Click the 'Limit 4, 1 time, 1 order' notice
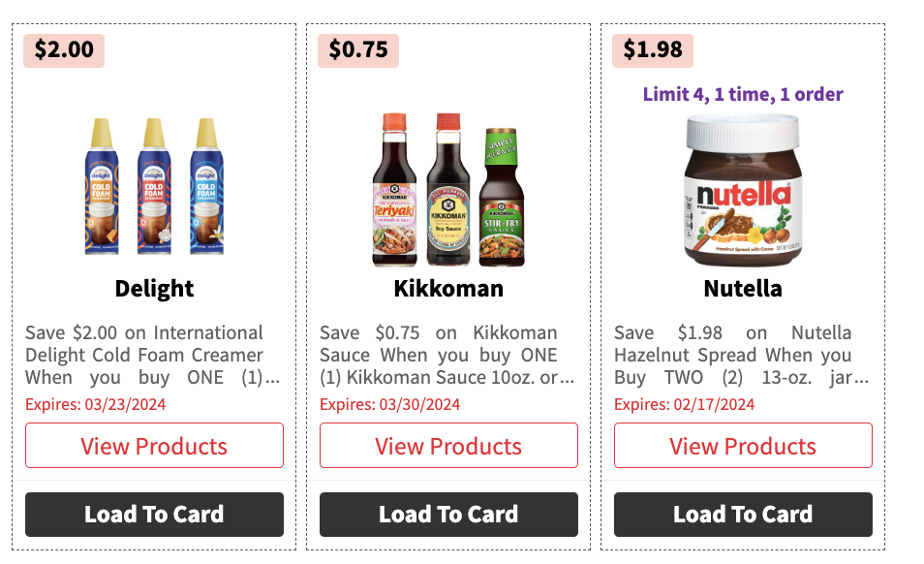 click(x=743, y=93)
